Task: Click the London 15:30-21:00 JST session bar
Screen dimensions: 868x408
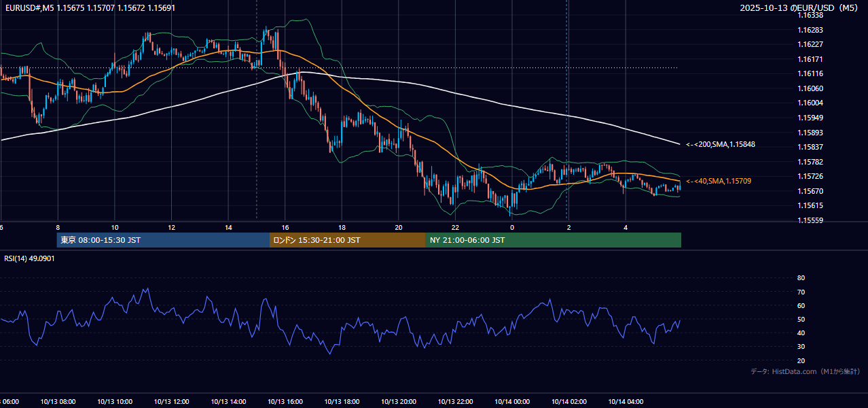Action: (x=348, y=240)
